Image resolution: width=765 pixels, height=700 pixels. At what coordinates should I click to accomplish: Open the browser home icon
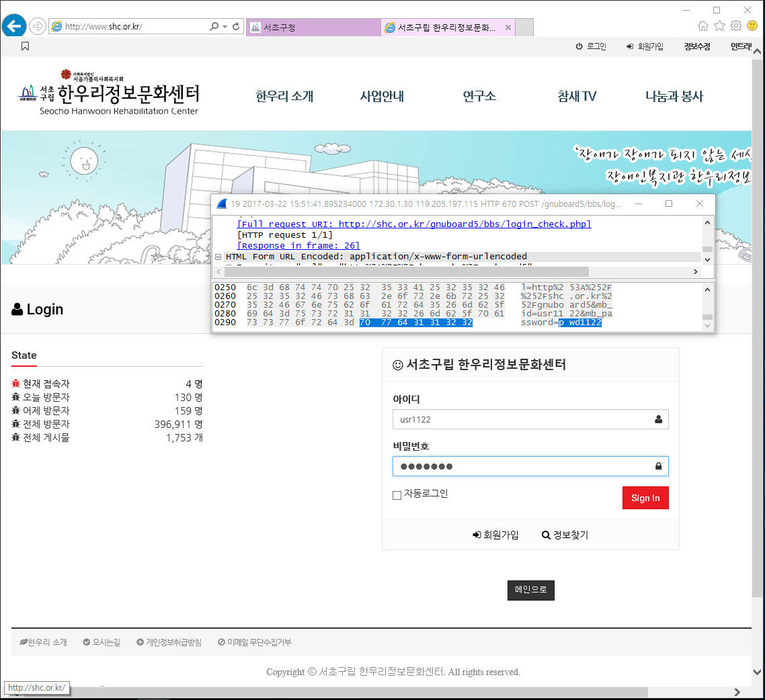click(703, 26)
